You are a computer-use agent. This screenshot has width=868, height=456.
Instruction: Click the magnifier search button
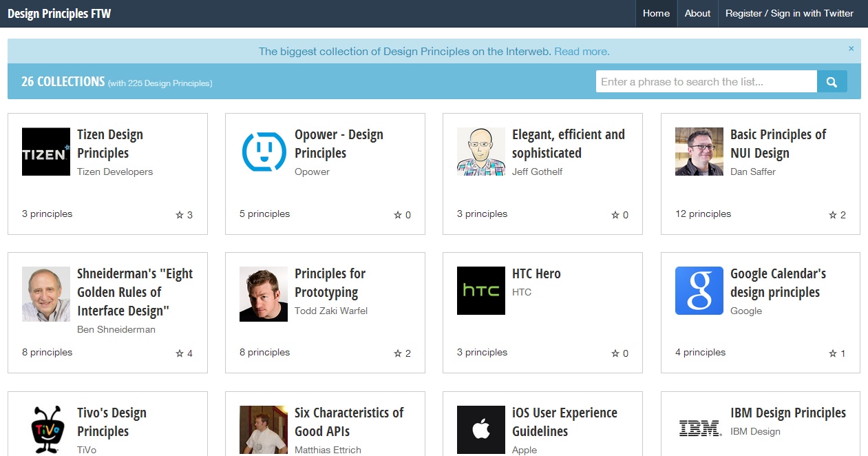coord(832,82)
